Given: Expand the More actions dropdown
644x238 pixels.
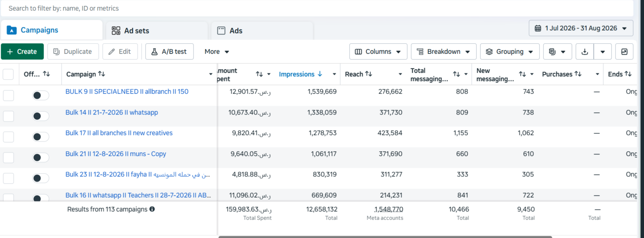Looking at the screenshot, I should (217, 51).
